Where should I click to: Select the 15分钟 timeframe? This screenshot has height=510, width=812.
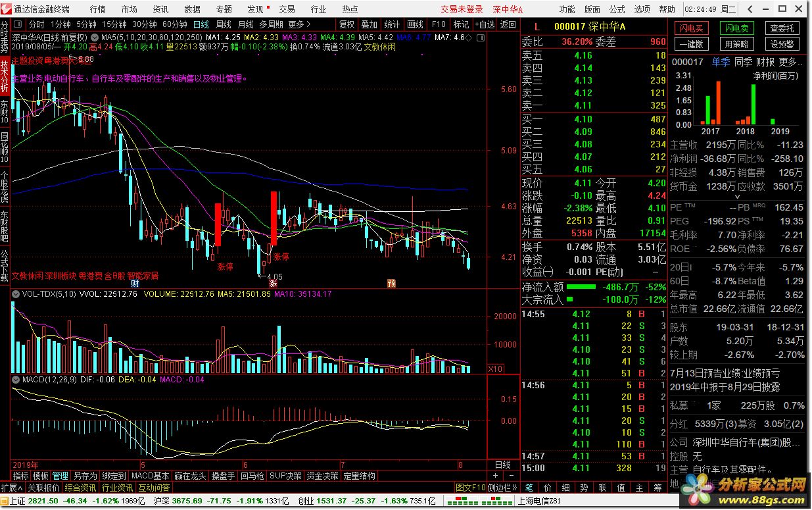point(114,24)
